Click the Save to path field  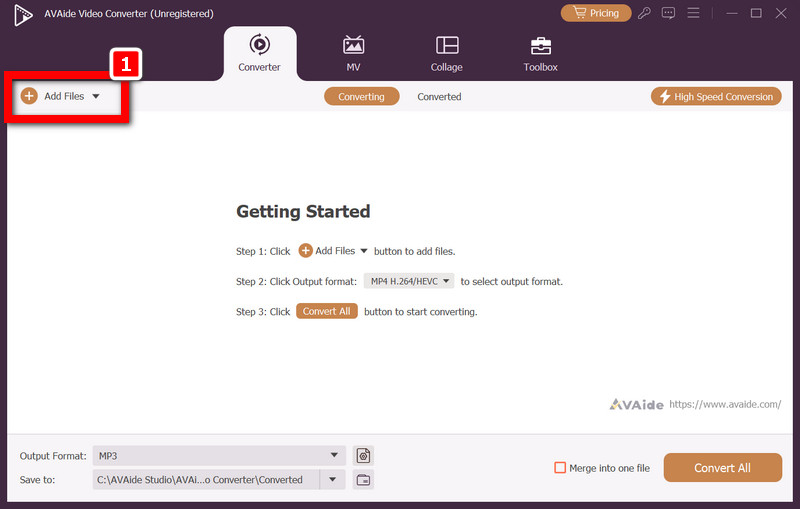206,479
